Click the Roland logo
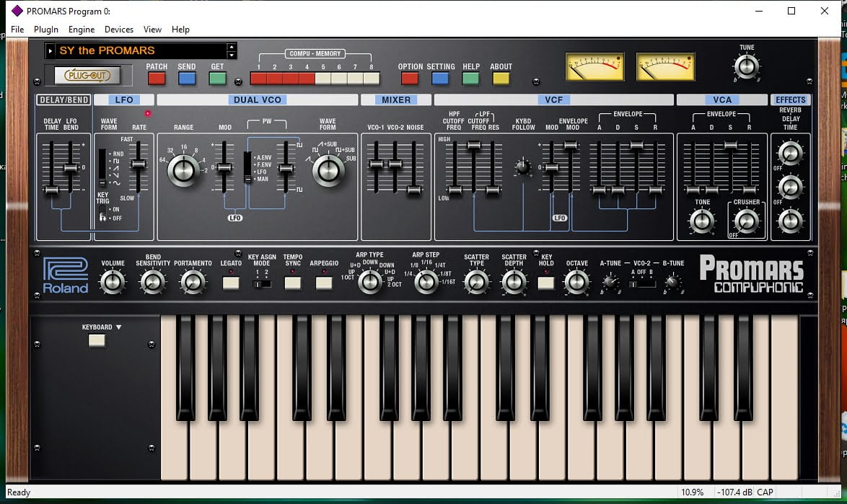Image resolution: width=847 pixels, height=504 pixels. coord(66,275)
